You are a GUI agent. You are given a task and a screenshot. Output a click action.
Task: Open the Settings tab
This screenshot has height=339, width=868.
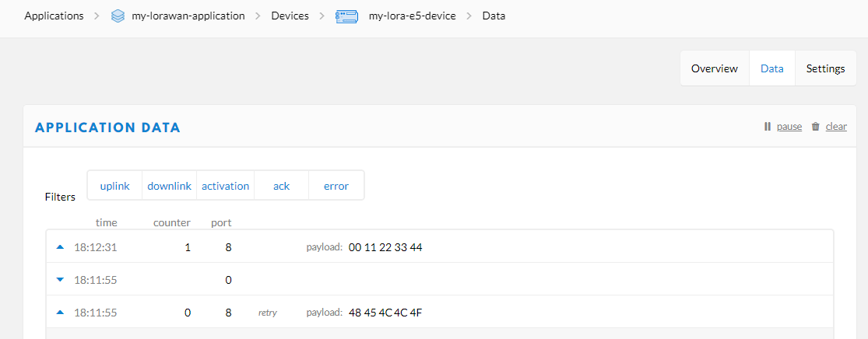click(x=825, y=68)
